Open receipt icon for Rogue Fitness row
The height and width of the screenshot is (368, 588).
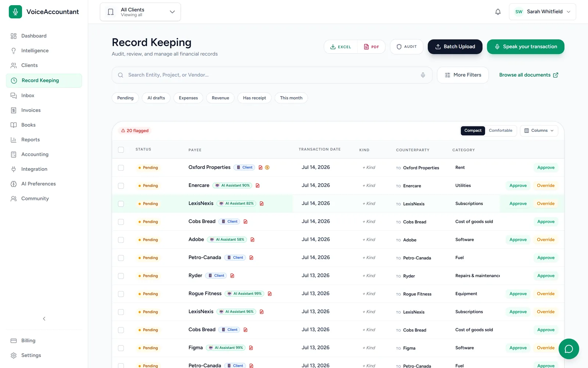[270, 294]
